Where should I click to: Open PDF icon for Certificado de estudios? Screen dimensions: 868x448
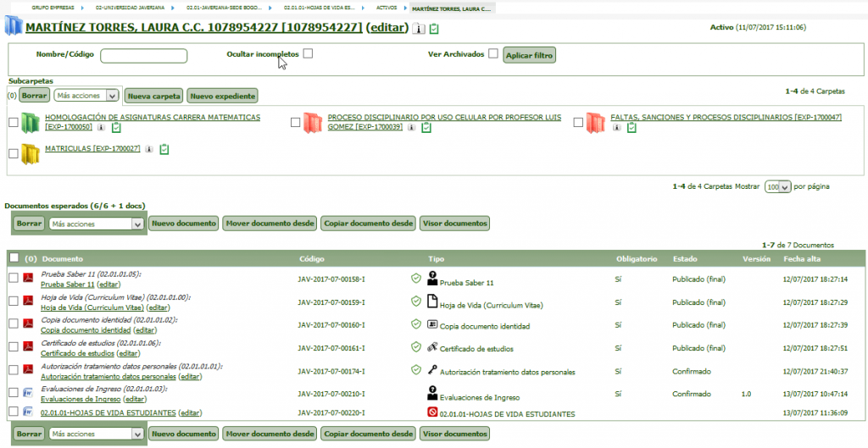coord(28,346)
